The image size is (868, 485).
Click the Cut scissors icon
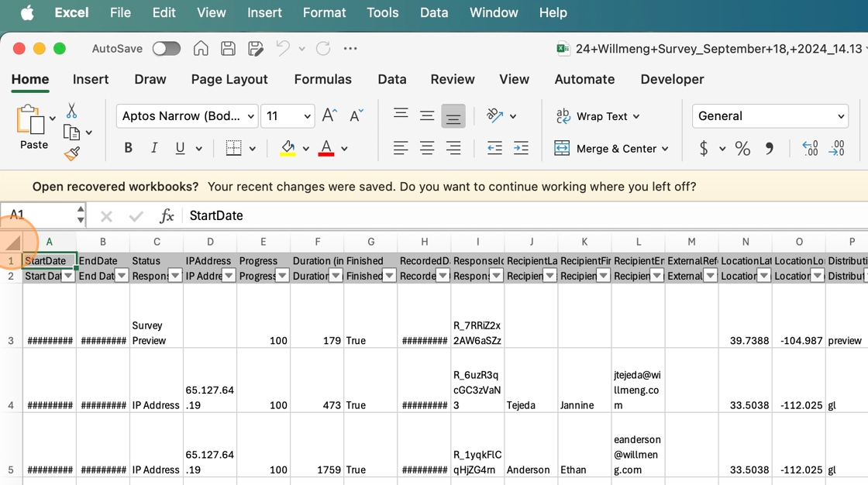71,111
